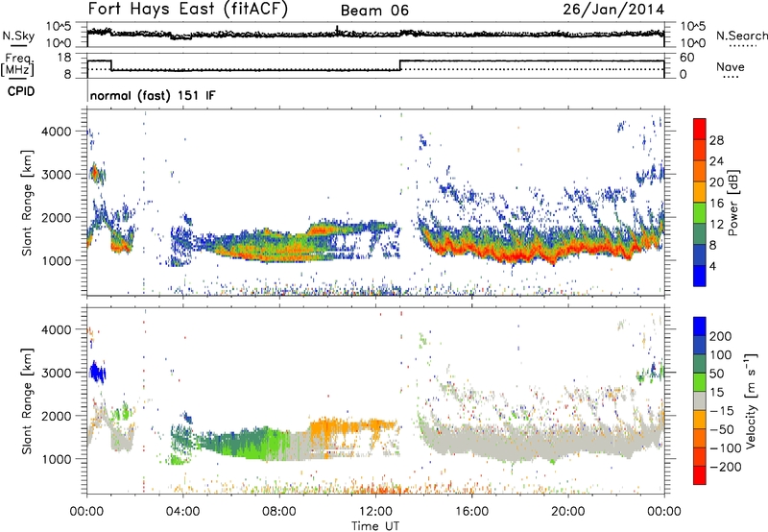Click the 'Nave' legend label
768x532 pixels.
(731, 66)
